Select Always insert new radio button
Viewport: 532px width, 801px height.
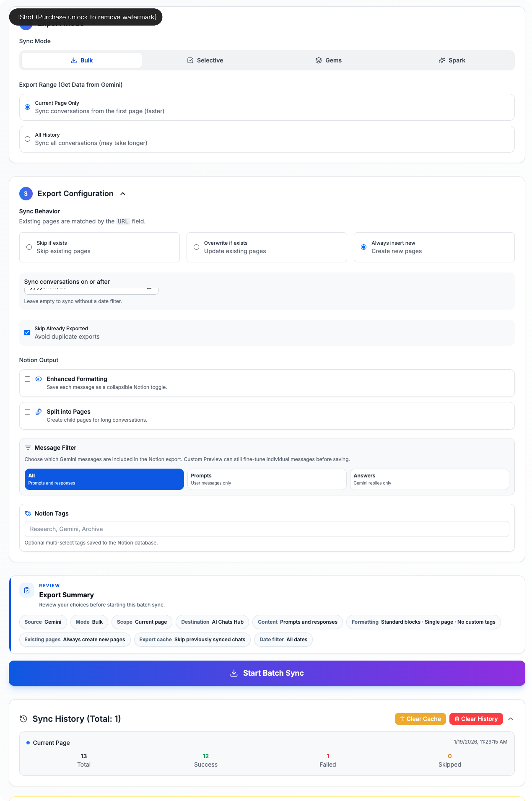click(364, 247)
